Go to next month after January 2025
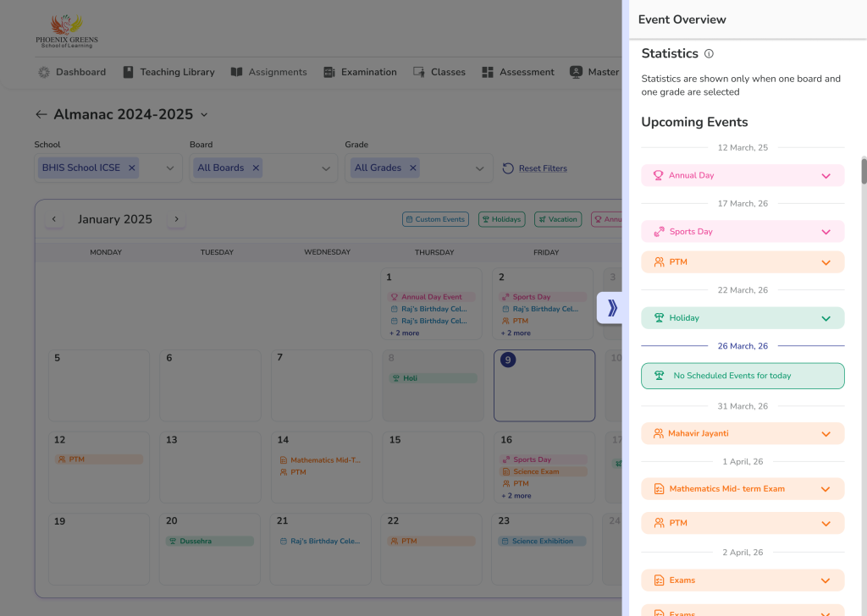Screen dimensions: 867x616 pyautogui.click(x=176, y=219)
